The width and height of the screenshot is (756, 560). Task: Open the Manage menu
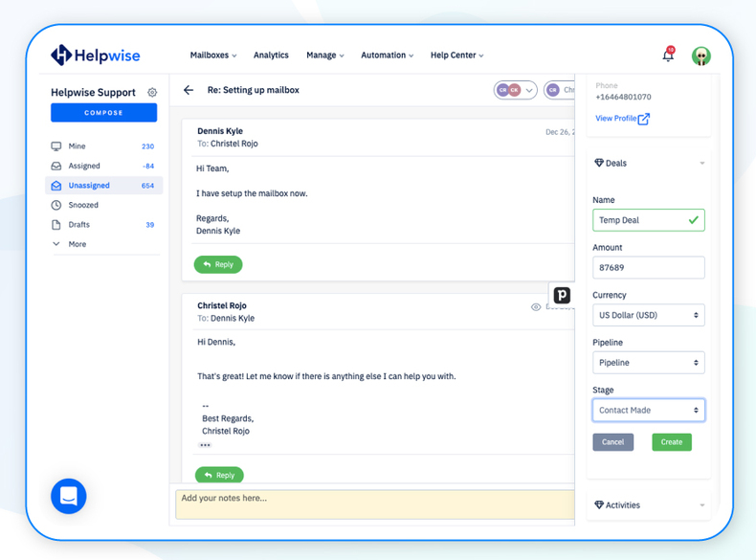pos(325,55)
